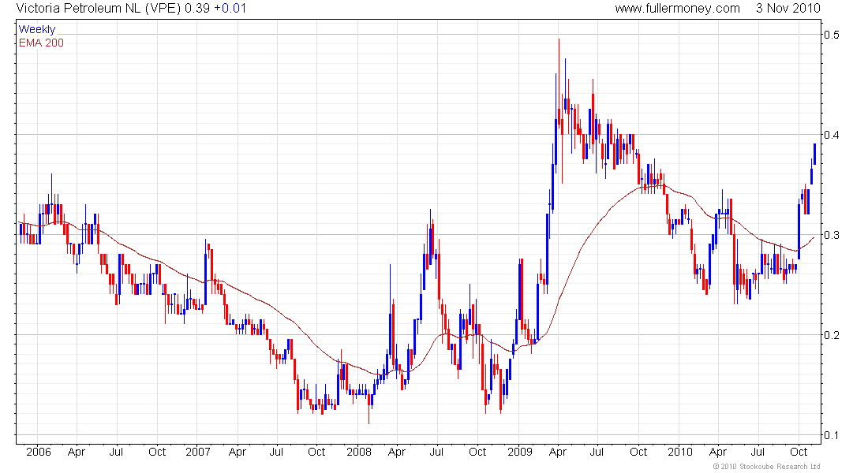Viewport: 868px width, 473px height.
Task: Click the Stockcube Research Ltd copyright text
Action: [x=766, y=467]
